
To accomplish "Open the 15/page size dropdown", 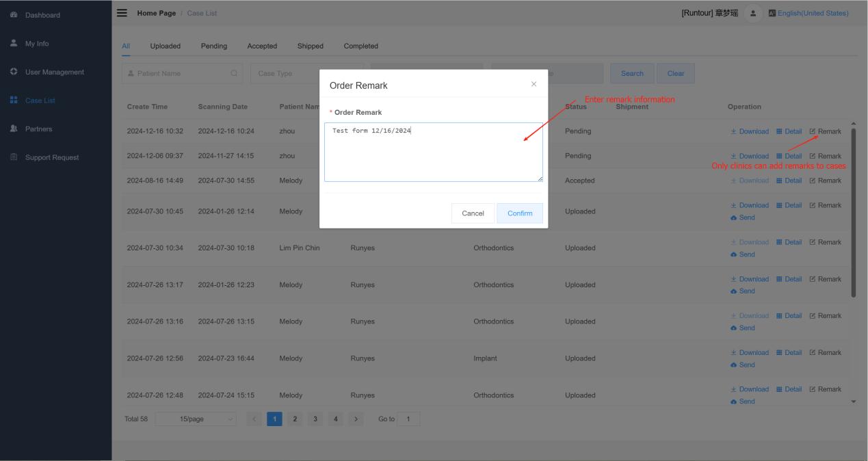I will point(196,419).
